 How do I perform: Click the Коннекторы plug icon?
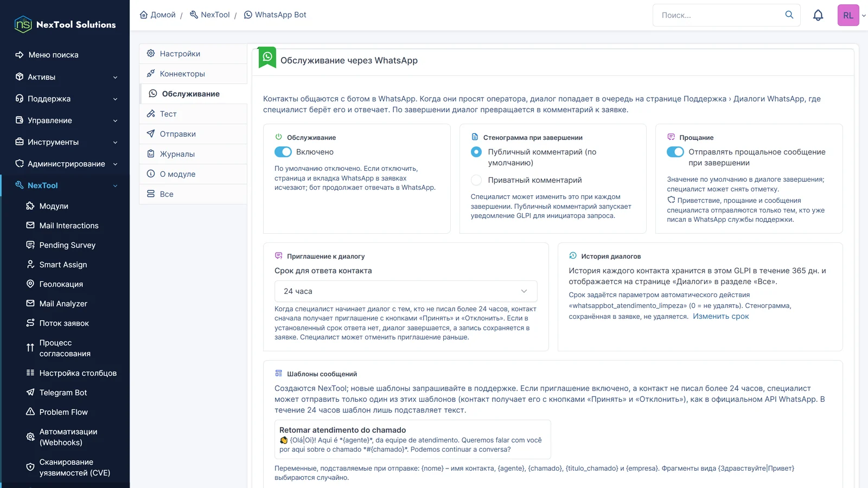[151, 73]
